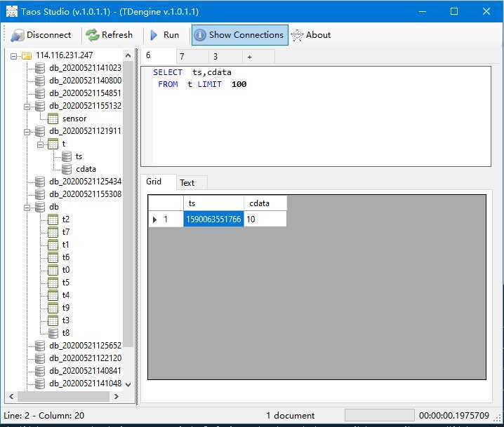Collapse the db_2020521155132 database node
This screenshot has width=504, height=427.
27,107
